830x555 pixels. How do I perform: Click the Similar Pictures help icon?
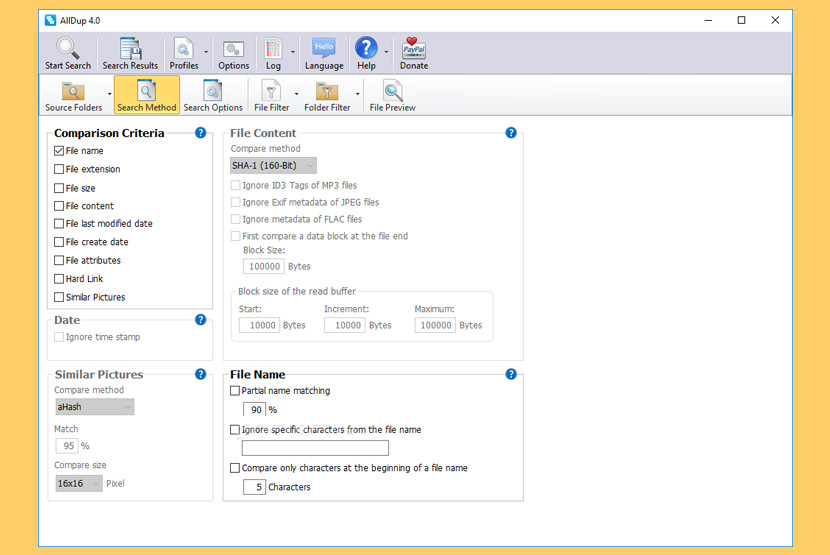pyautogui.click(x=200, y=374)
